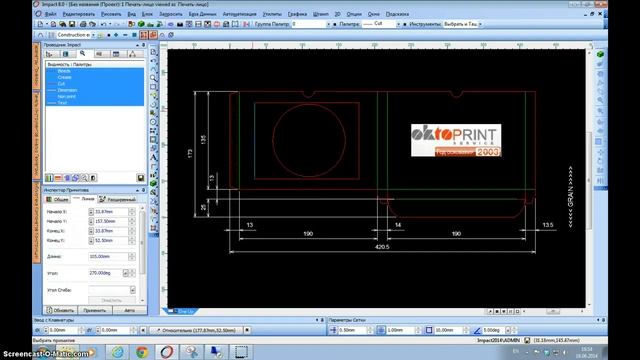
Task: Click the Применить button
Action: coord(95,310)
